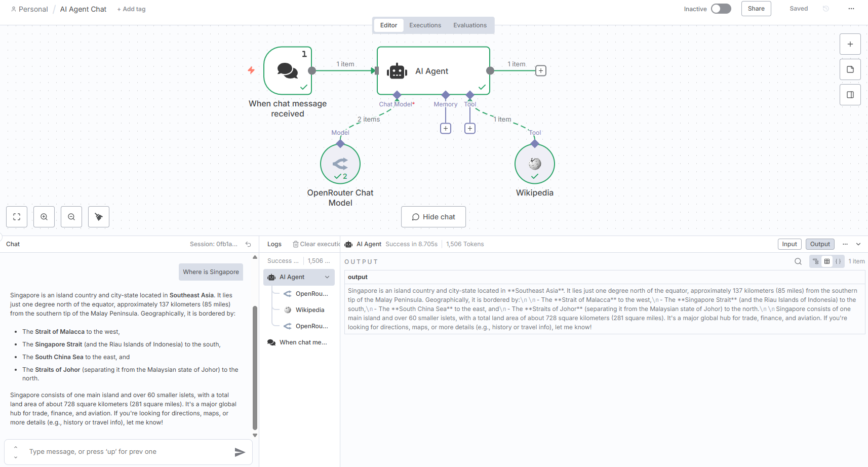Select the Wikipedia log entry
The height and width of the screenshot is (467, 868).
coord(306,310)
